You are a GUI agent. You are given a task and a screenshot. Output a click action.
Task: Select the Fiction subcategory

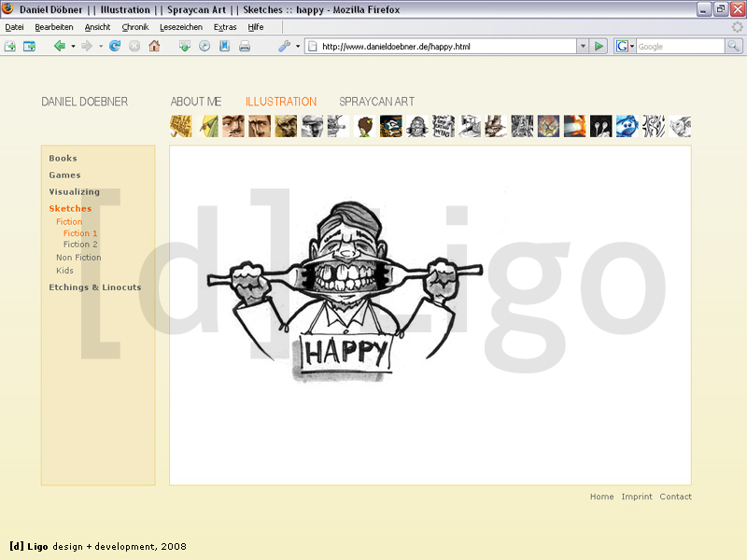tap(69, 221)
